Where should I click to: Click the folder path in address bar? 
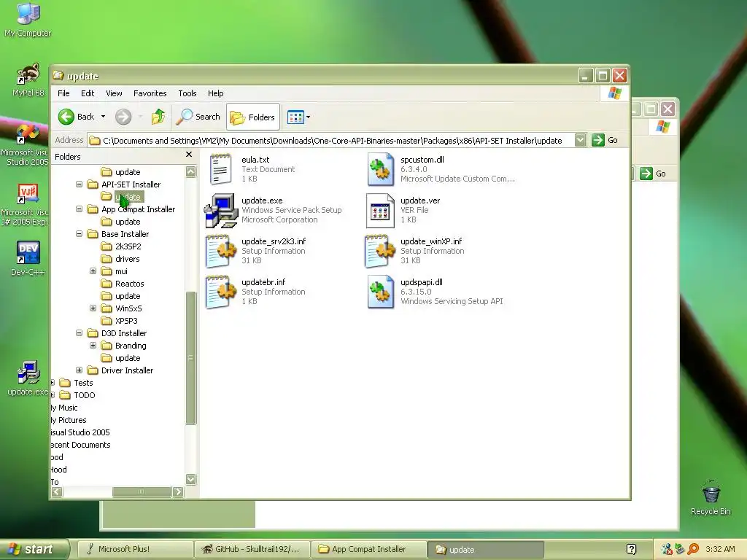point(332,141)
